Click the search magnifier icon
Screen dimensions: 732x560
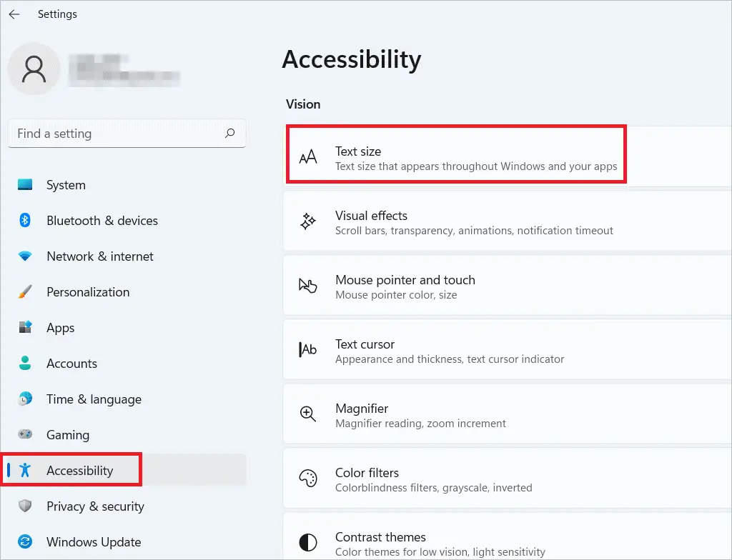229,134
